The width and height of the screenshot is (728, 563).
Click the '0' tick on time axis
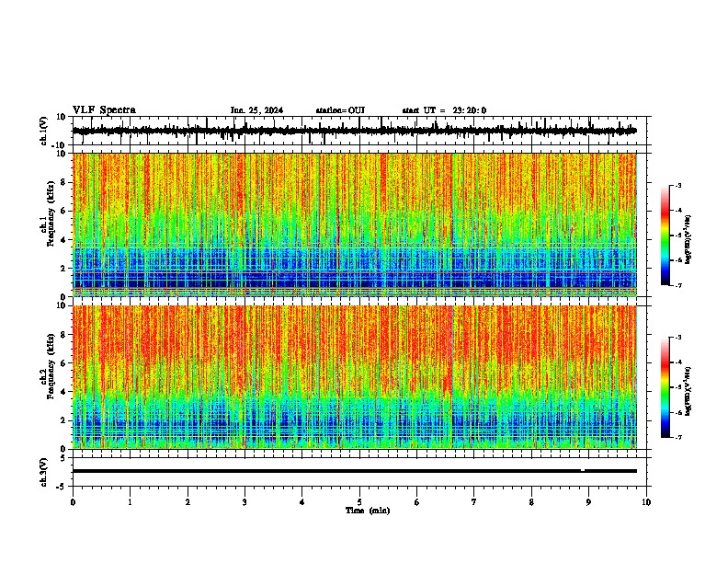tap(73, 502)
